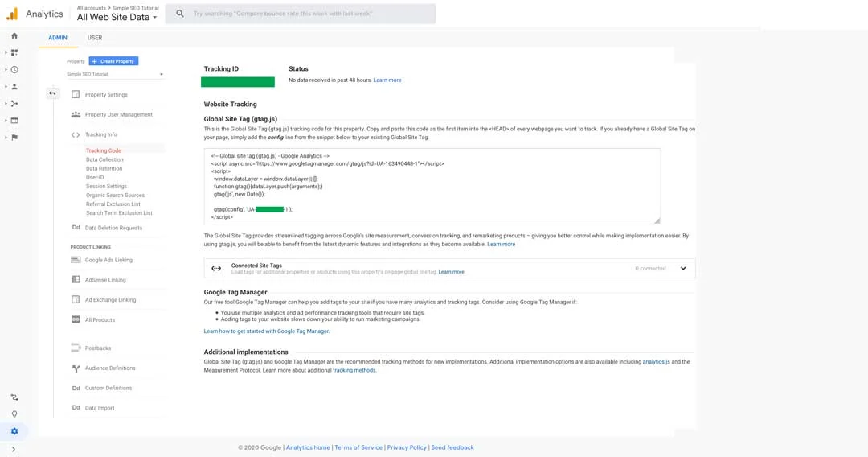Viewport: 868px width, 457px height.
Task: Expand the Connected Site Tags chevron
Action: point(683,269)
